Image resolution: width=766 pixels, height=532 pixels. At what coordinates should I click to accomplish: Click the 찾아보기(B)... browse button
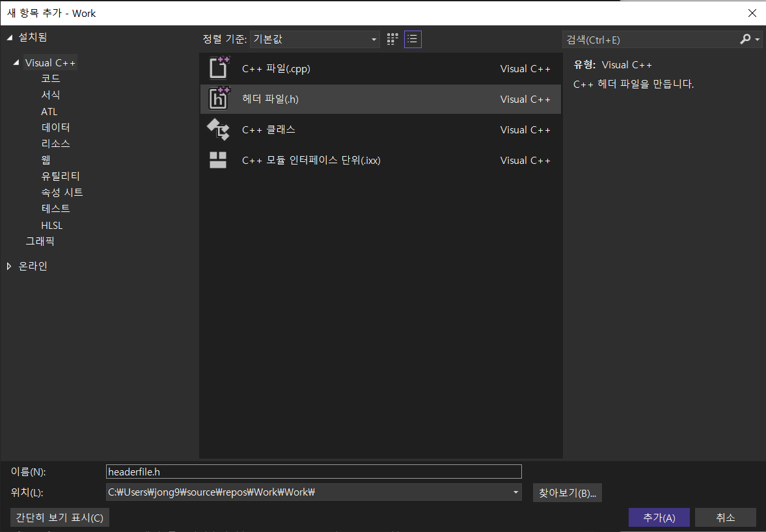pyautogui.click(x=567, y=492)
